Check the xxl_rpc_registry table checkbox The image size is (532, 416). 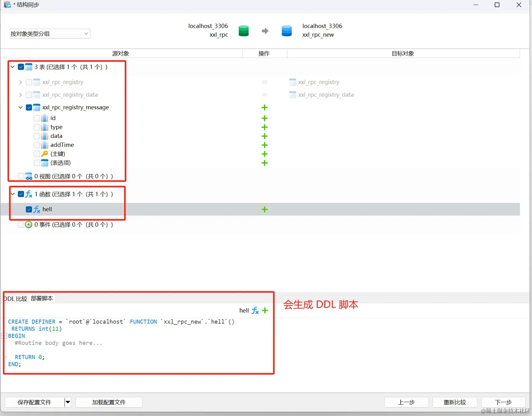tap(29, 82)
